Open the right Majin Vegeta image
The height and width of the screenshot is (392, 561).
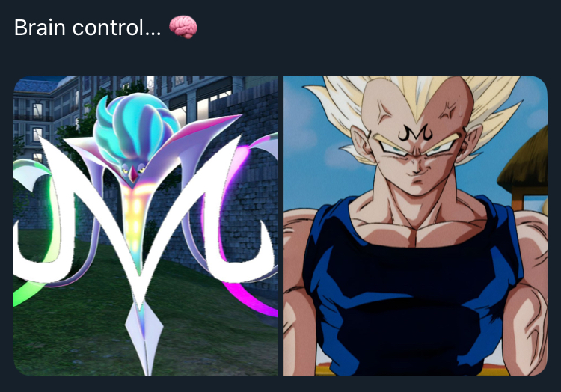tap(415, 226)
